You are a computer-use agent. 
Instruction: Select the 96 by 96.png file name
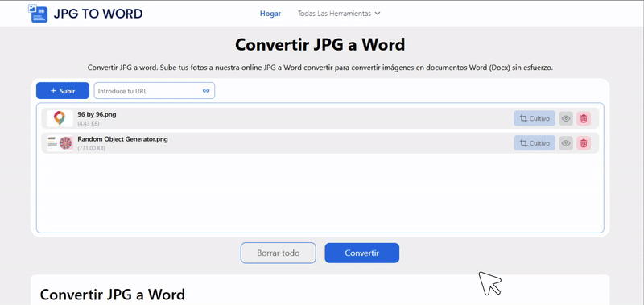(97, 114)
